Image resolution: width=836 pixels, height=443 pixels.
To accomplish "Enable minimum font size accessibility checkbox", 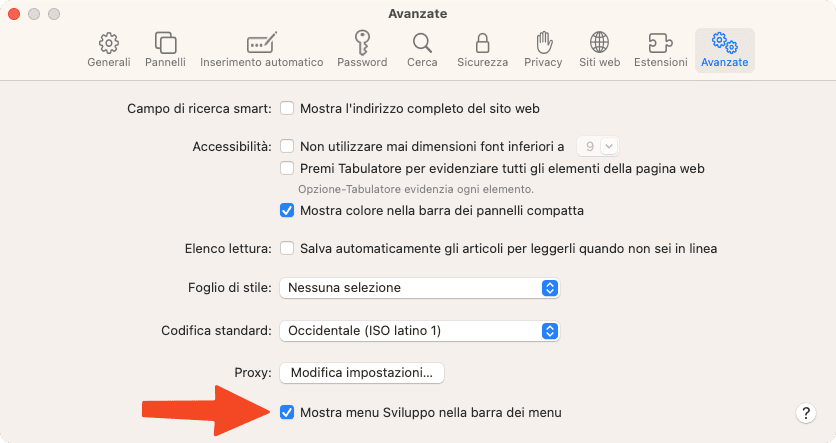I will coord(287,146).
